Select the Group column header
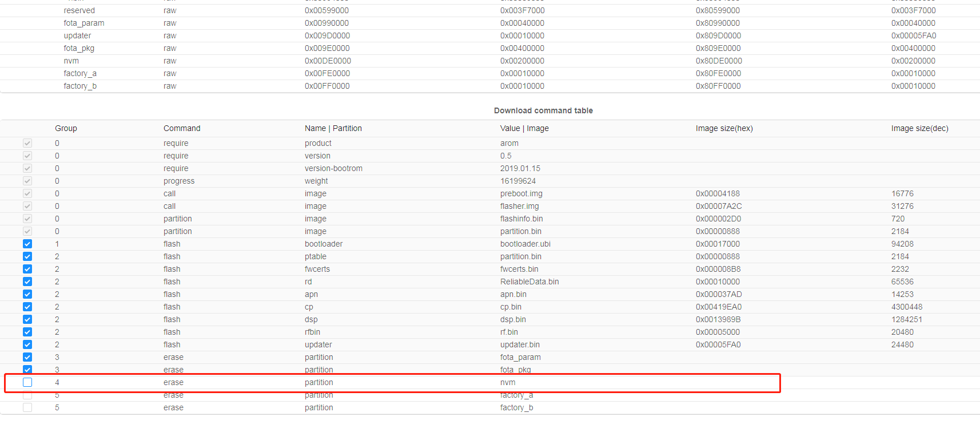This screenshot has height=424, width=980. point(66,128)
